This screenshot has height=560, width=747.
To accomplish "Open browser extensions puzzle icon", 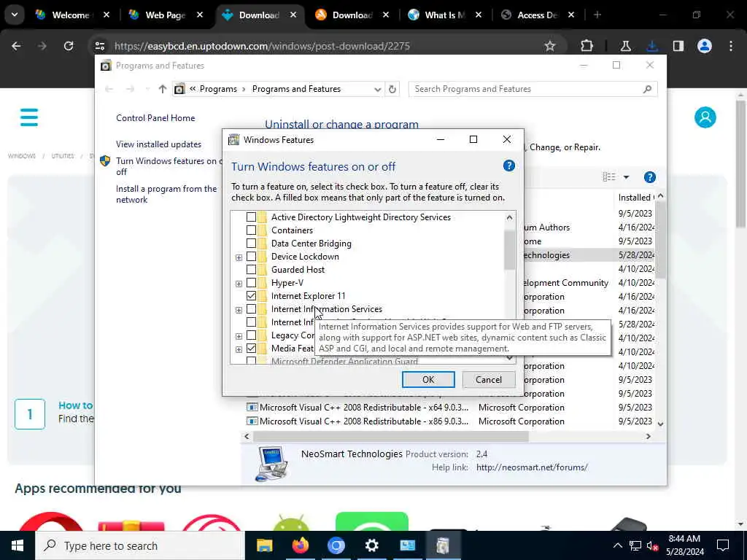I will [587, 46].
